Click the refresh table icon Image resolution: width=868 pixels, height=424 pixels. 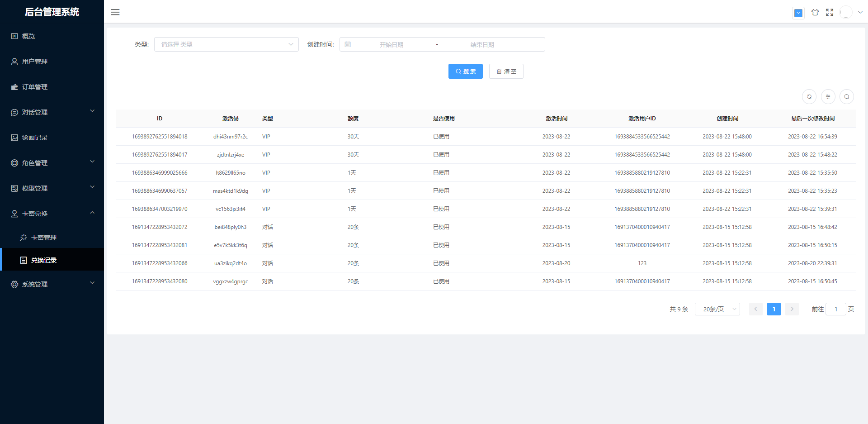pyautogui.click(x=809, y=96)
